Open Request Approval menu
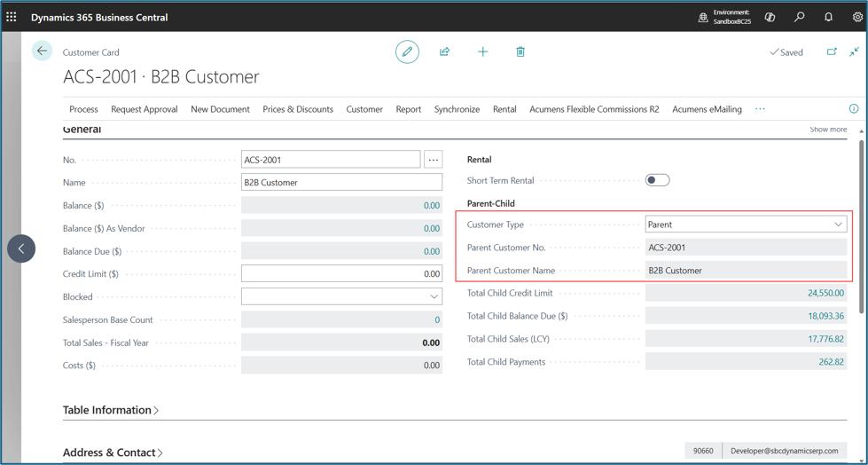This screenshot has width=868, height=465. [145, 109]
